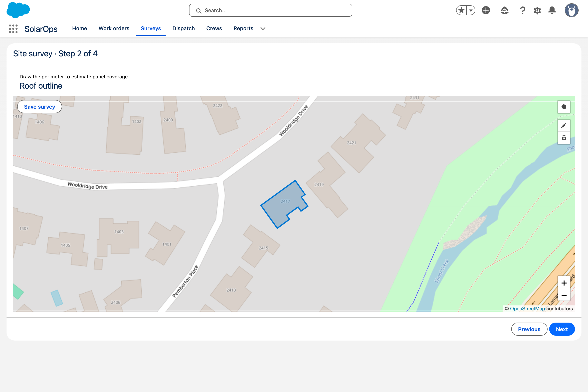Click the Salesforce cloud logo
Screen dimensions: 588x392
click(x=18, y=10)
